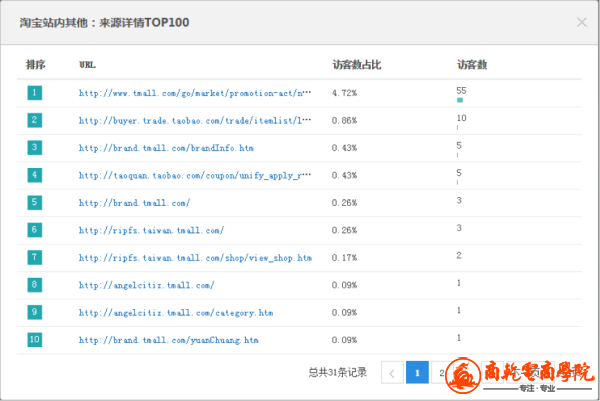Go to page 2 in pagination
Viewport: 600px width, 401px height.
(442, 373)
